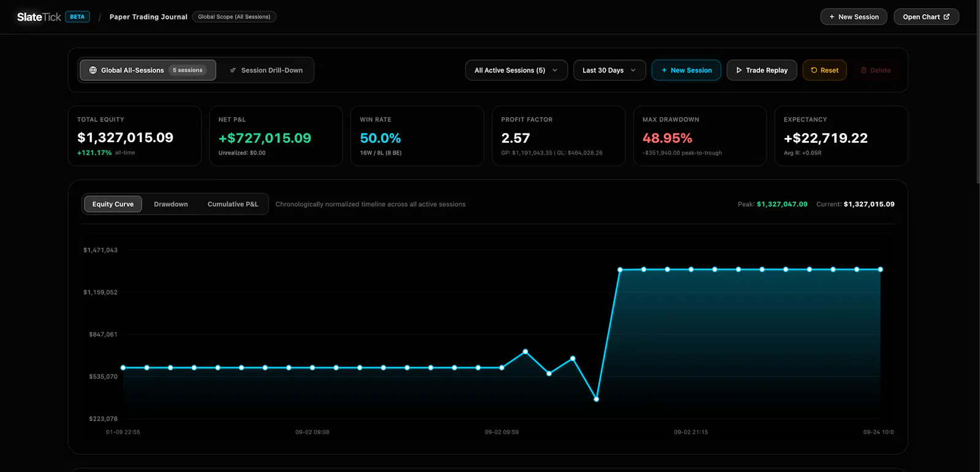The height and width of the screenshot is (472, 980).
Task: Click the lowest equity curve data point
Action: pos(597,399)
